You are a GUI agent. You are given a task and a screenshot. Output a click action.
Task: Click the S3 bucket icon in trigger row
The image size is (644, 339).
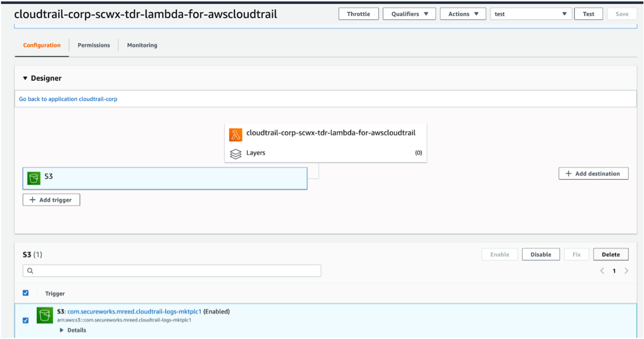[x=44, y=316]
